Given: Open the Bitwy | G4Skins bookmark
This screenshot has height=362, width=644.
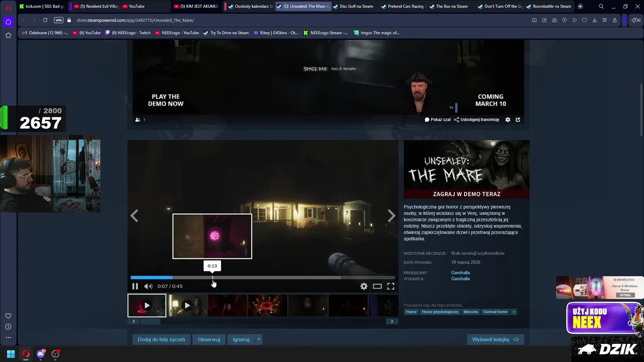Looking at the screenshot, I should (x=276, y=33).
